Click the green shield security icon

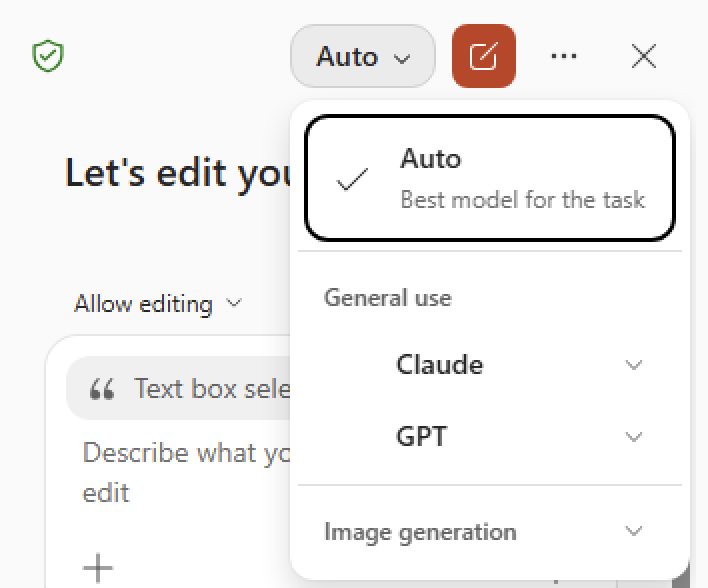tap(48, 56)
